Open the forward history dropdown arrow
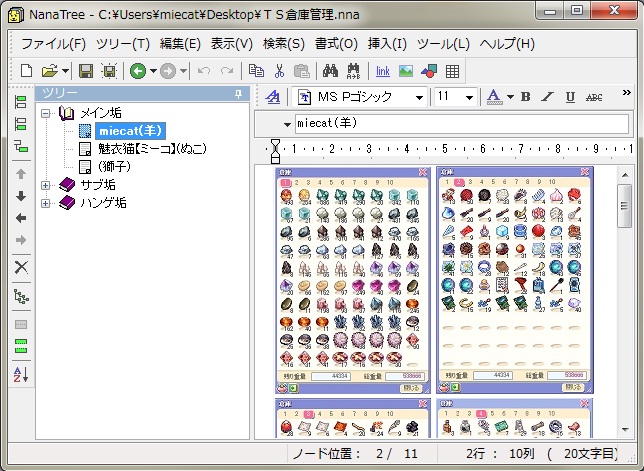The width and height of the screenshot is (644, 471). pos(184,71)
